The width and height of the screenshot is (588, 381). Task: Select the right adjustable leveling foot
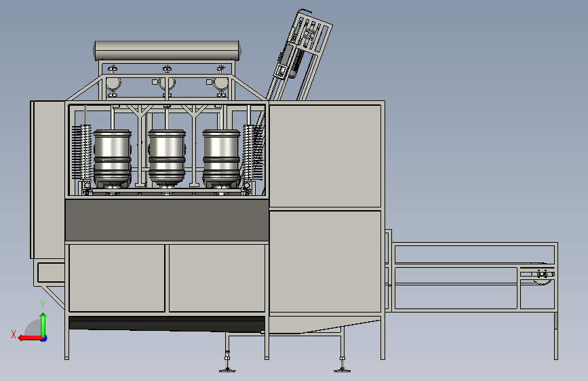342,364
